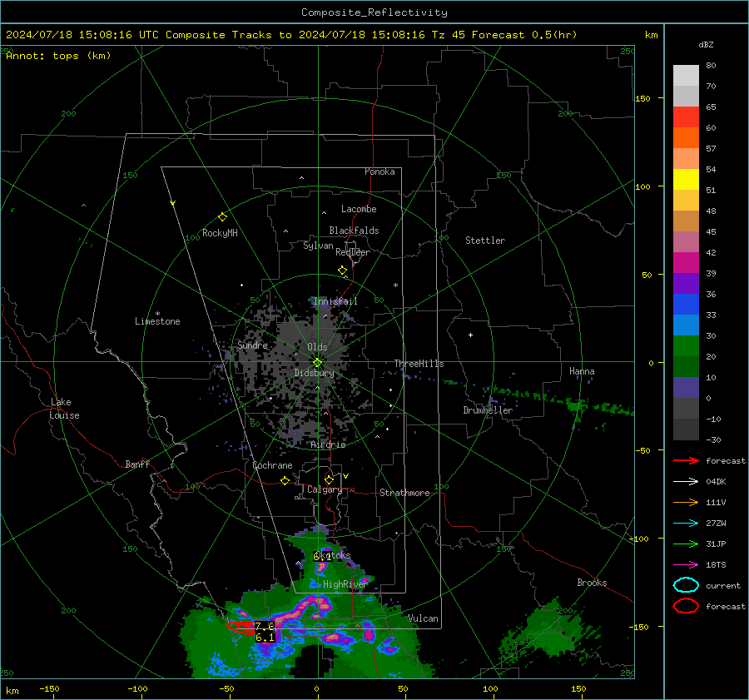Viewport: 749px width, 700px height.
Task: Click the Lacombe city label
Action: tap(359, 209)
